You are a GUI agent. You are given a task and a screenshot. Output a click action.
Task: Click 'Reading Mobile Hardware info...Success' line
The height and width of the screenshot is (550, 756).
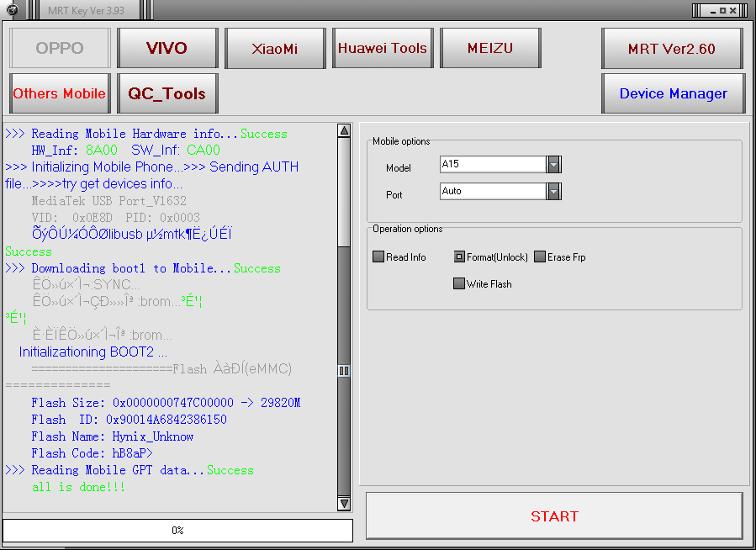coord(146,134)
